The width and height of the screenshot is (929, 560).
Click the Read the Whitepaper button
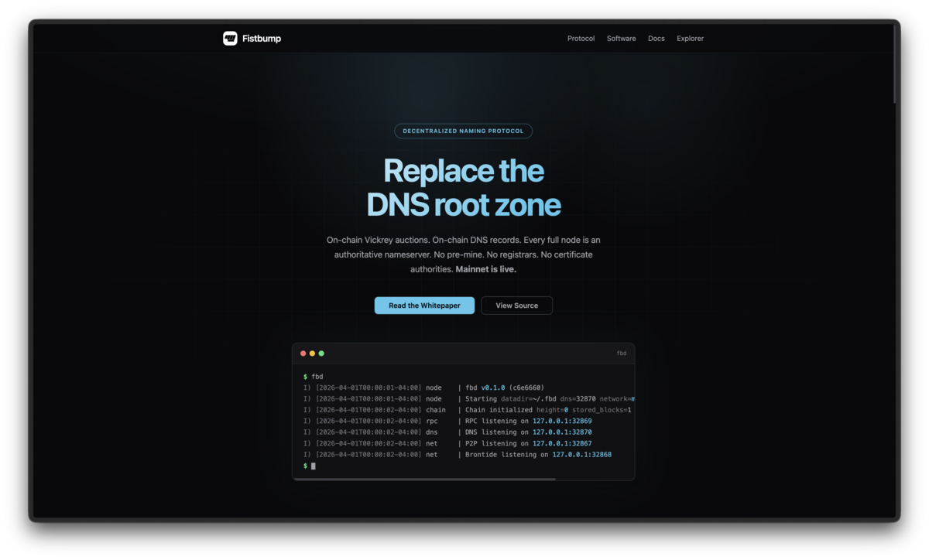(424, 306)
